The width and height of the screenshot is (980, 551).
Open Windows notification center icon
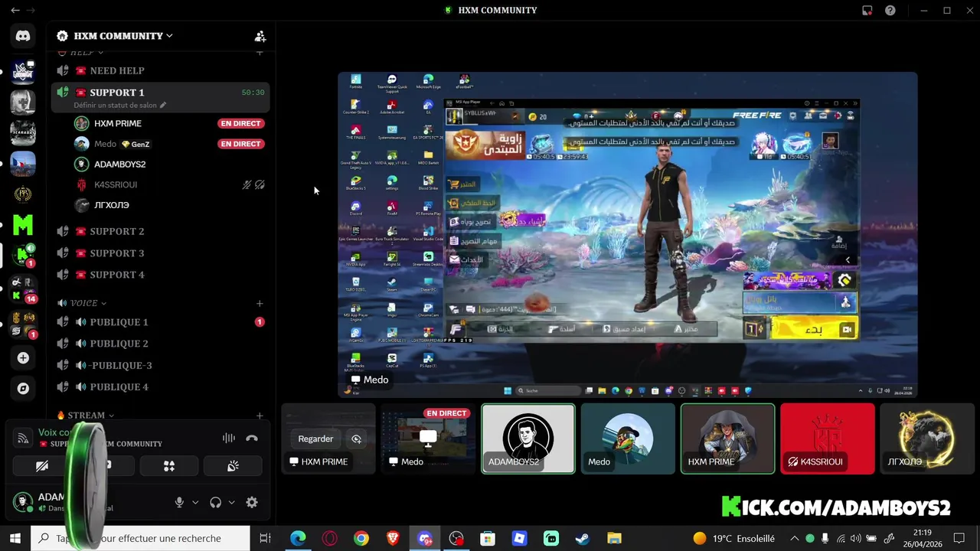[959, 539]
